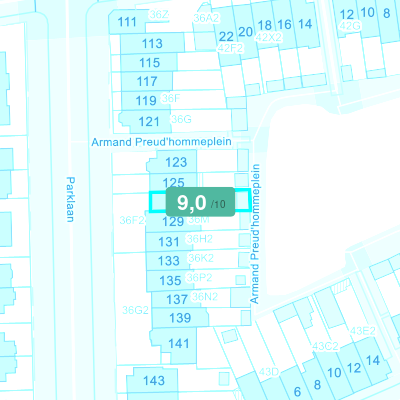
Task: Click parcel label 36K2
Action: click(x=201, y=258)
